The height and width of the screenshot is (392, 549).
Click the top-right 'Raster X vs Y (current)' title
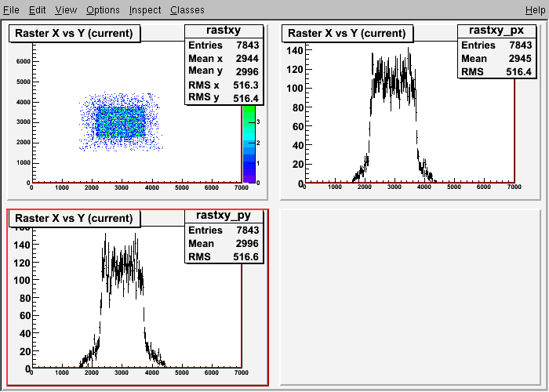pos(347,33)
